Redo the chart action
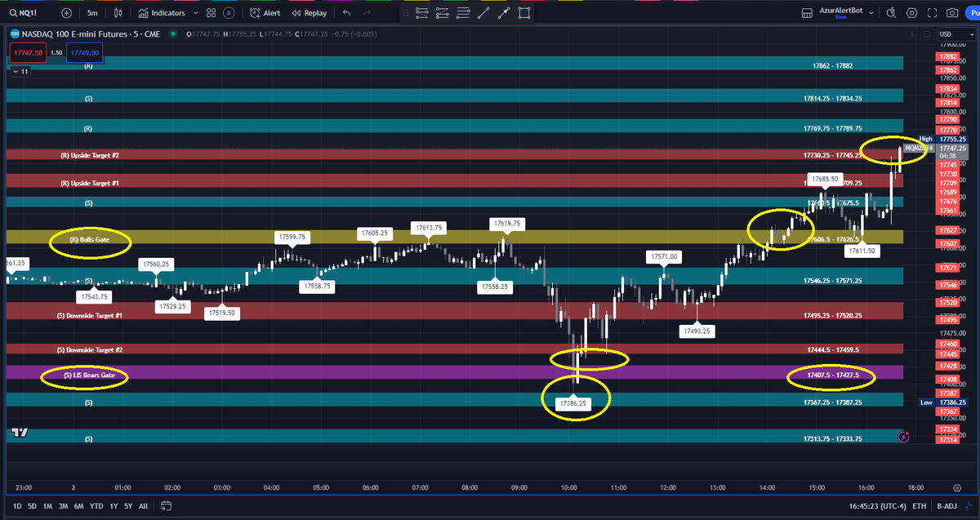Viewport: 980px width, 520px height. point(367,13)
